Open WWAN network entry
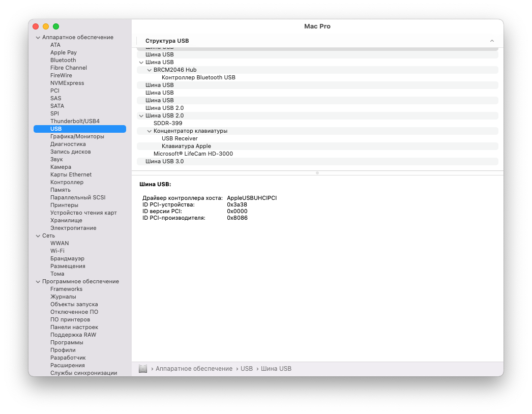The height and width of the screenshot is (414, 532). click(x=60, y=243)
